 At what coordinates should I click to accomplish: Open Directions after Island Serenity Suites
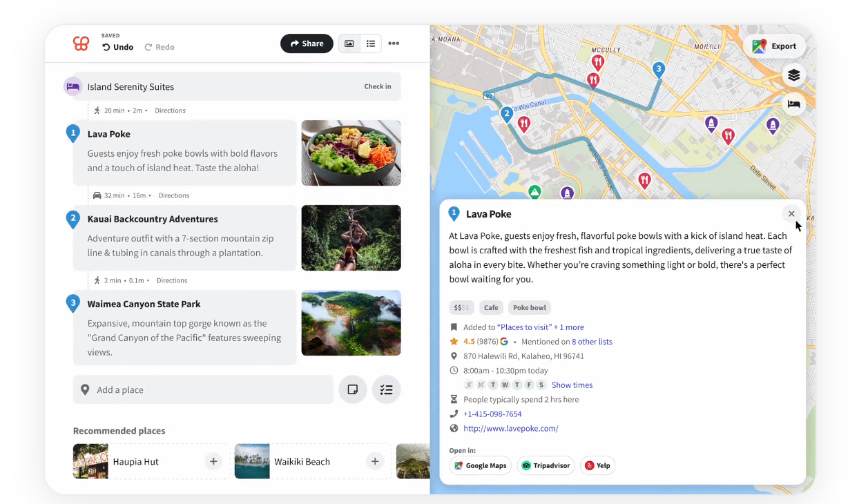point(170,110)
